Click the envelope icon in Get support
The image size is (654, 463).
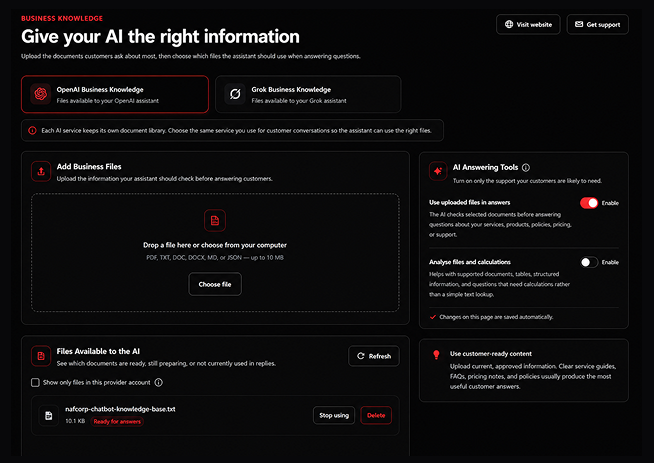coord(579,24)
